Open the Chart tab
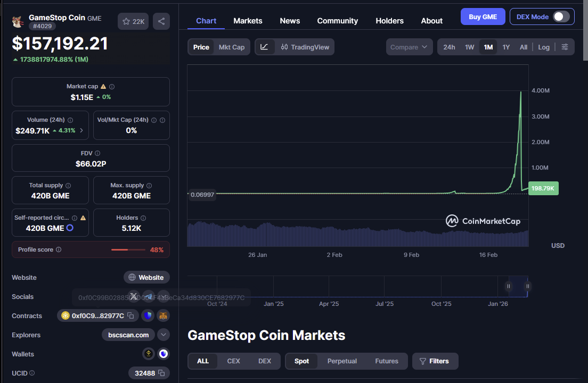 (x=206, y=21)
